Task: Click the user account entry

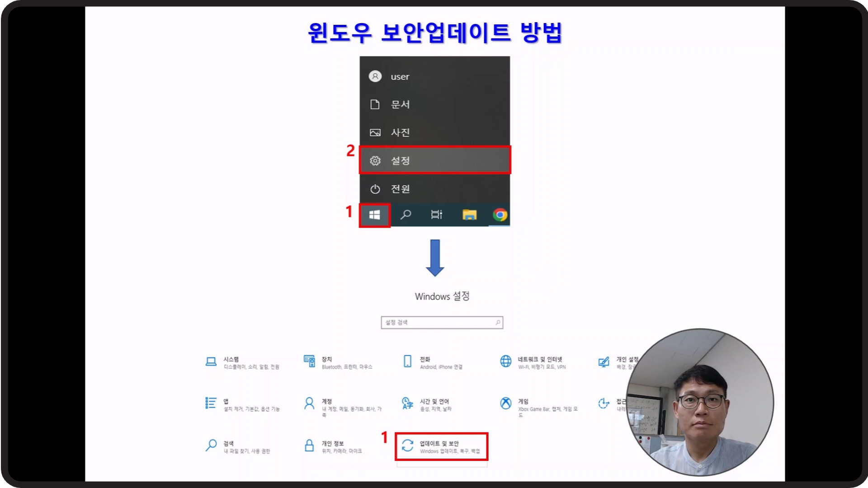Action: tap(399, 76)
